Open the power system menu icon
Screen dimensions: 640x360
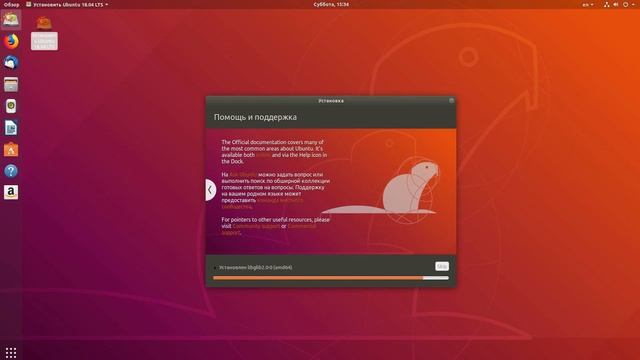tap(625, 4)
